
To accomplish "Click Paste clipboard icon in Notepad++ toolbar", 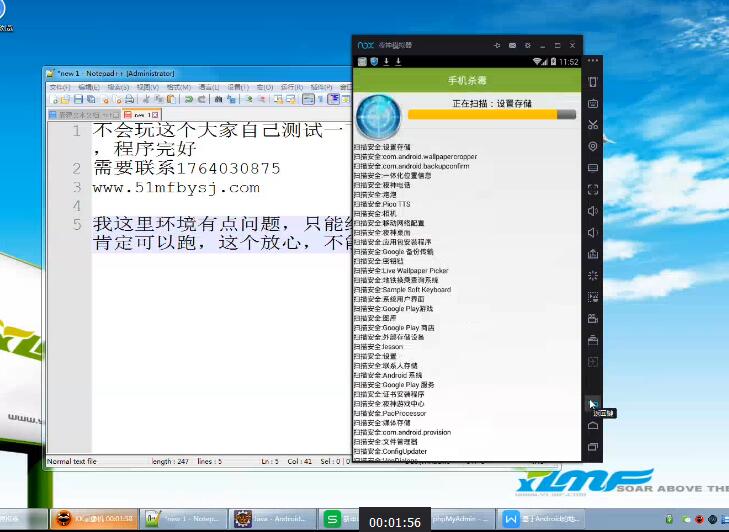I will [x=171, y=99].
